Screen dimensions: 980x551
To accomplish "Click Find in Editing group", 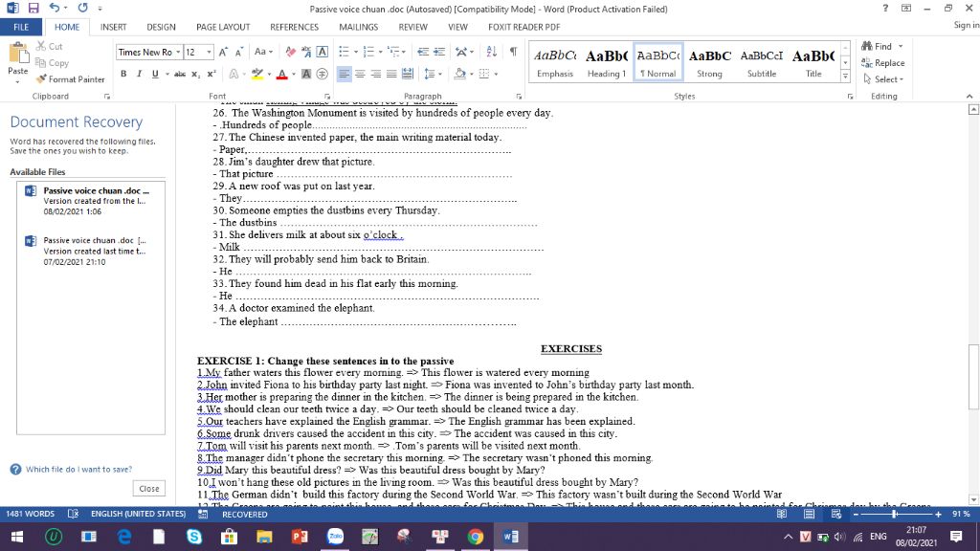I will coord(876,46).
